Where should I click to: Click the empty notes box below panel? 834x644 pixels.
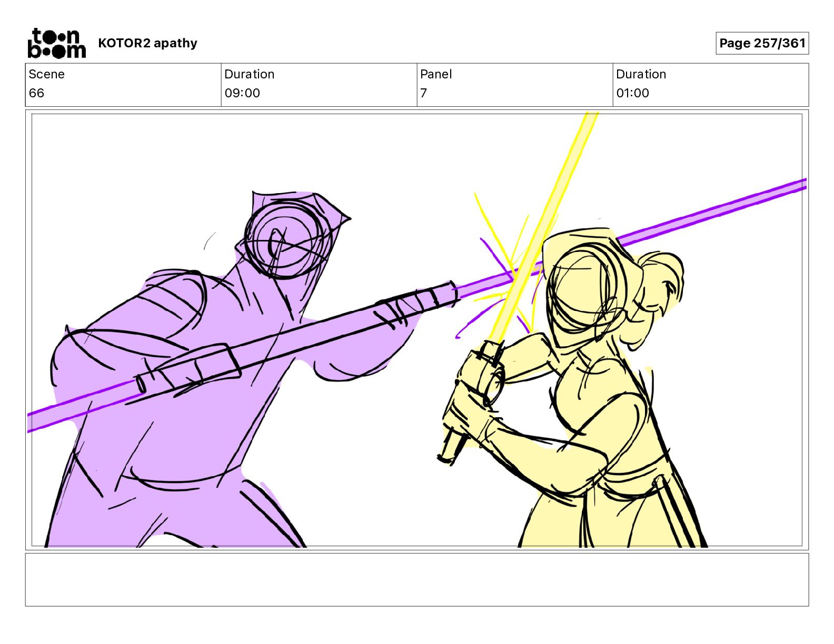[417, 579]
